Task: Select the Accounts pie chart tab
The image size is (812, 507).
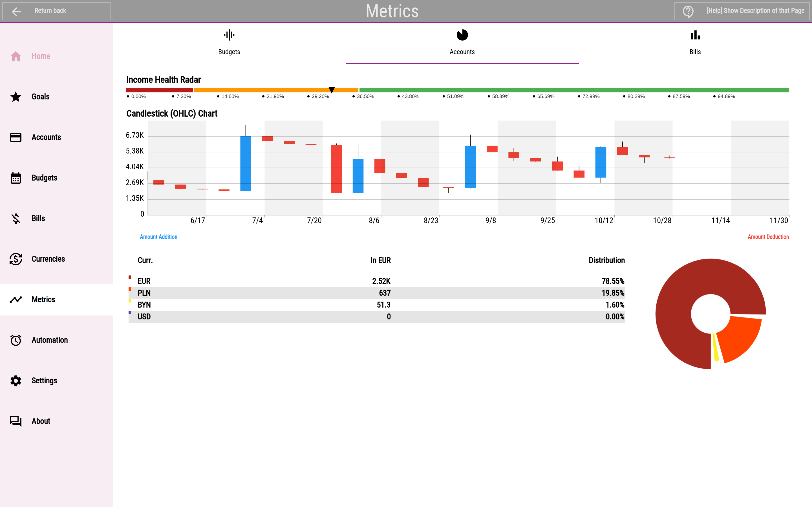Action: [462, 43]
